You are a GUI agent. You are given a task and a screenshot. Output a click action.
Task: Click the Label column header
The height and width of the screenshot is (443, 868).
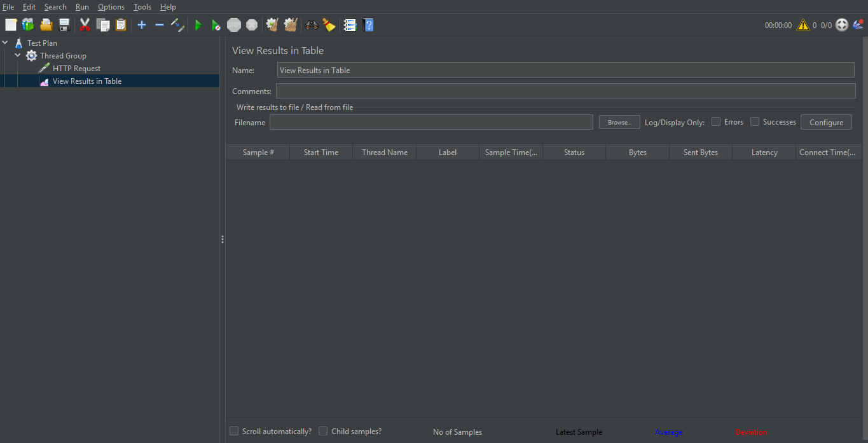pyautogui.click(x=448, y=153)
